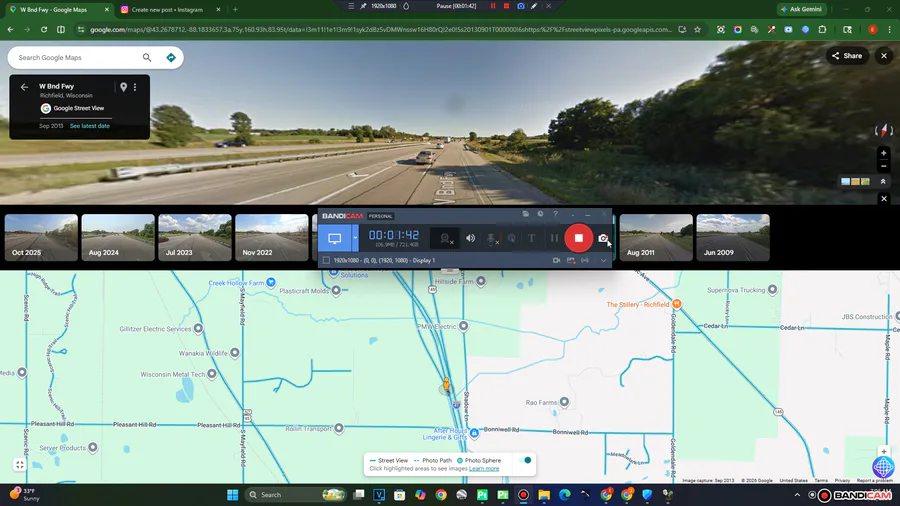Click the Windows taskbar Search box

pyautogui.click(x=296, y=495)
